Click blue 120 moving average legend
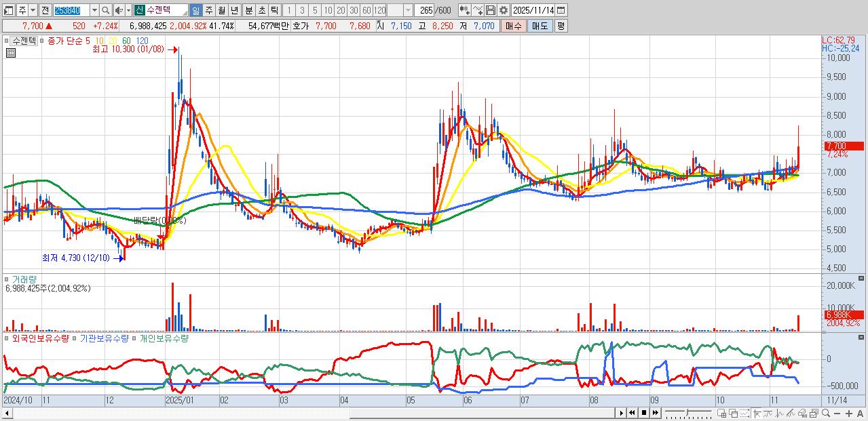Screen dimensions: 868x421 click(x=143, y=41)
